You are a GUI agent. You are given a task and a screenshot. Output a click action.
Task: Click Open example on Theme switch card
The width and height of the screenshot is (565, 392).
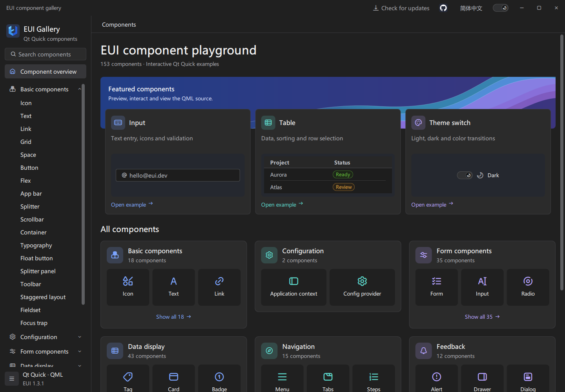tap(432, 205)
